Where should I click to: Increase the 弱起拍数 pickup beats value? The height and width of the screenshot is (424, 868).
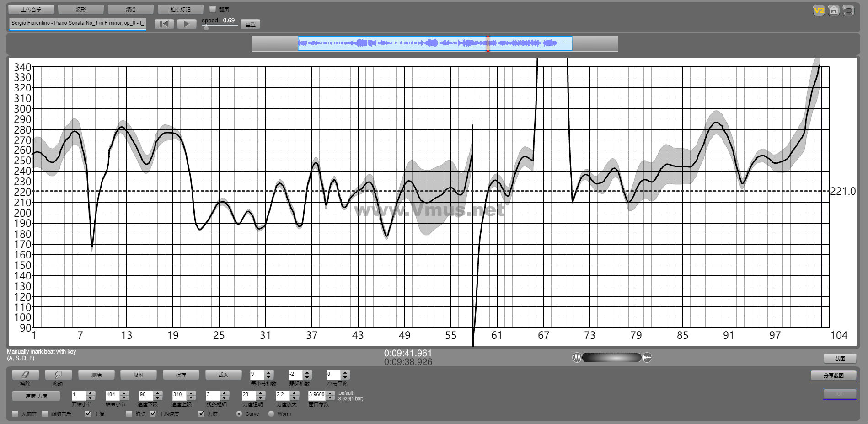(x=307, y=373)
